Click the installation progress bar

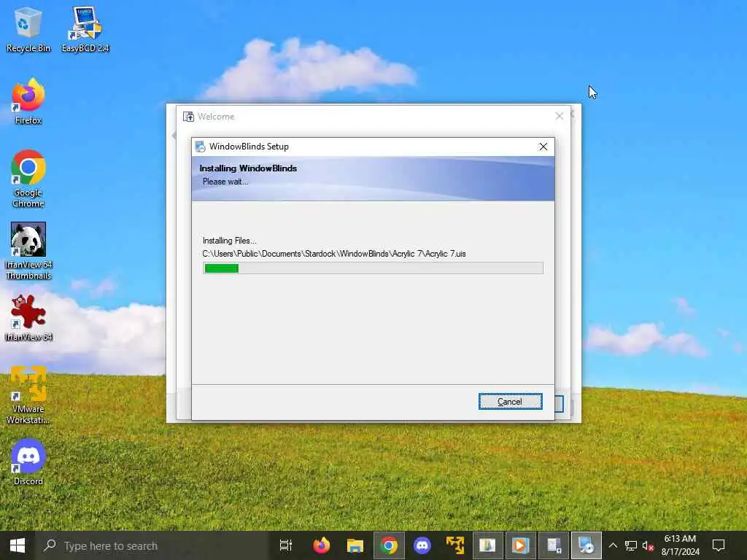point(373,268)
